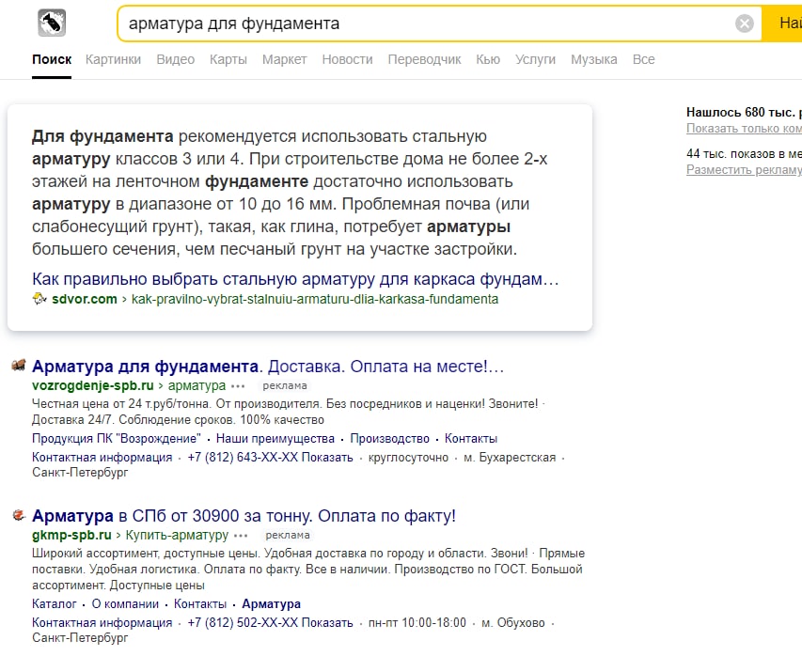Viewport: 802px width, 672px height.
Task: Open the арматура breadcrumb after vozrogdenje-spb.ru
Action: click(x=197, y=385)
